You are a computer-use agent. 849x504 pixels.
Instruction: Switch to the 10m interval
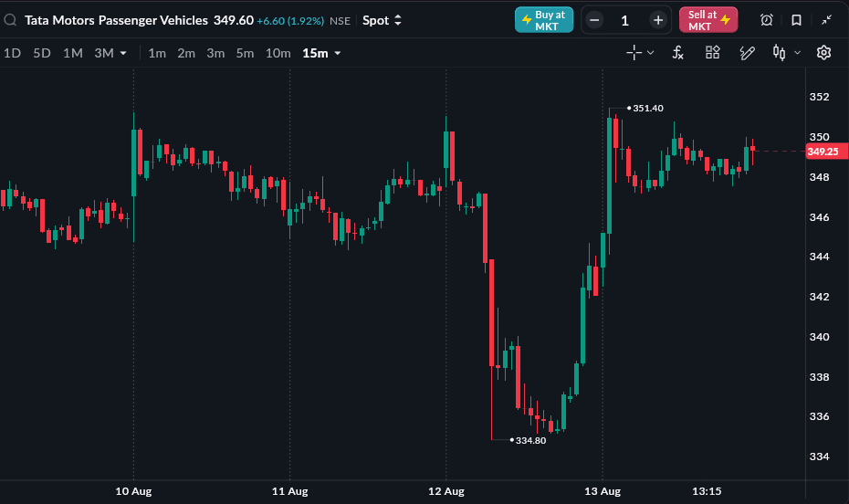[x=278, y=53]
